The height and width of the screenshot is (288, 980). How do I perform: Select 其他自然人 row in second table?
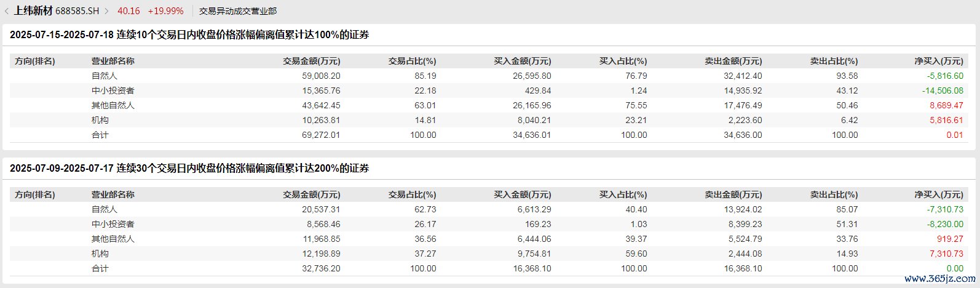[489, 239]
